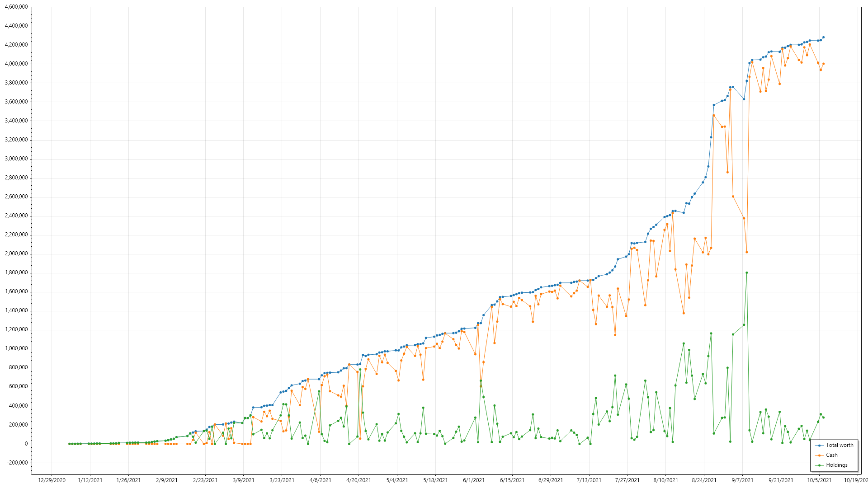This screenshot has height=488, width=868.
Task: Click y-axis label 600,000
Action: (18, 386)
